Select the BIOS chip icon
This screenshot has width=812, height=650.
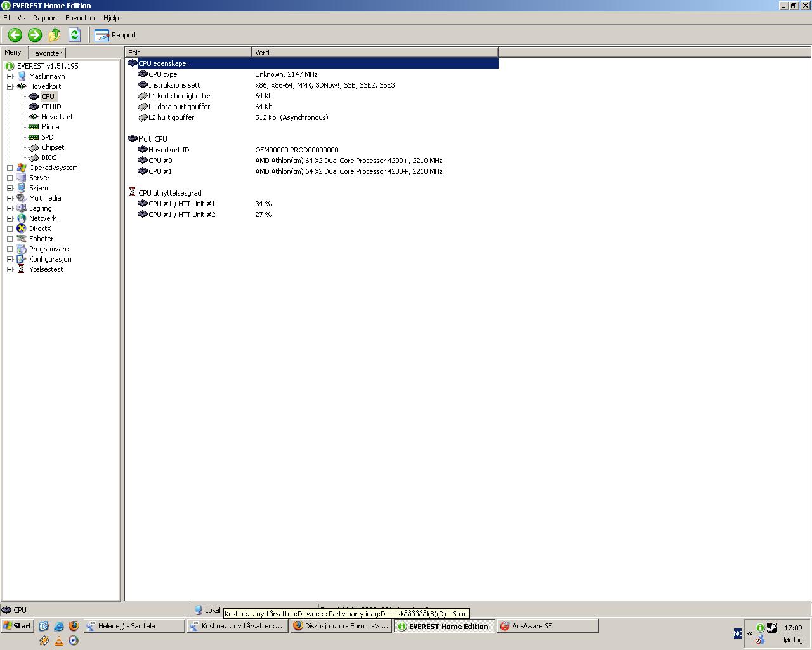click(x=34, y=157)
